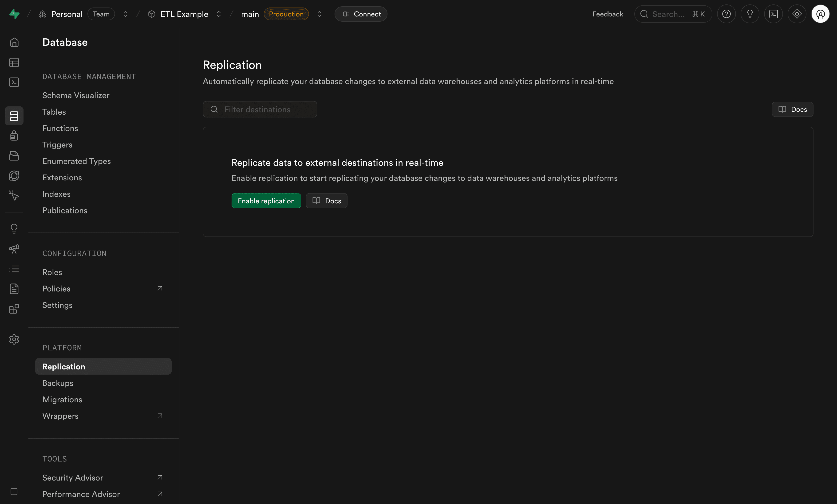Open the Docs button near Enable replication

pos(326,201)
